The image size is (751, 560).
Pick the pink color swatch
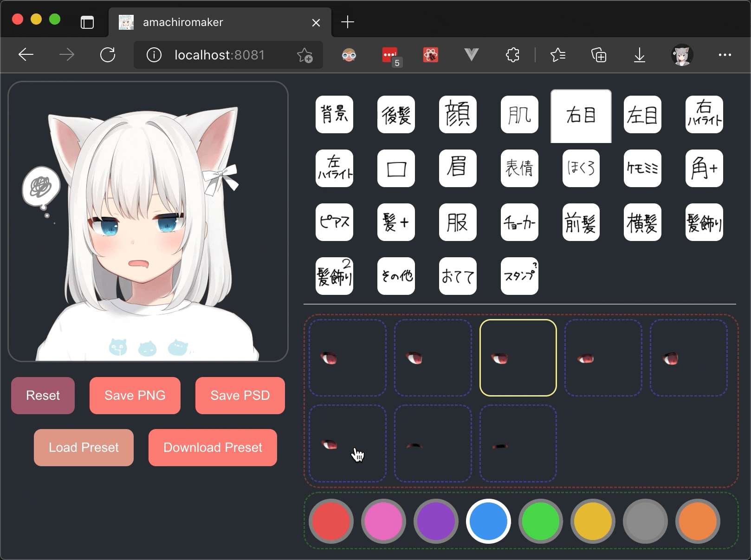coord(383,521)
